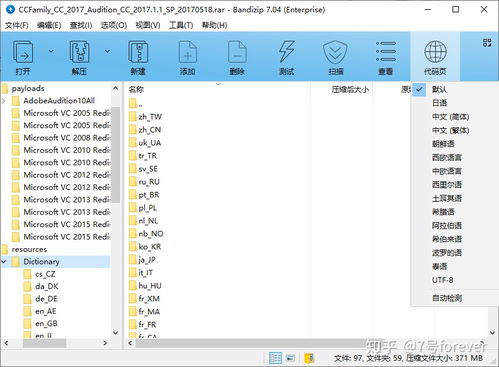Click the resources folder icon in tree
Screen dimensions: 499x367
click(x=4, y=249)
